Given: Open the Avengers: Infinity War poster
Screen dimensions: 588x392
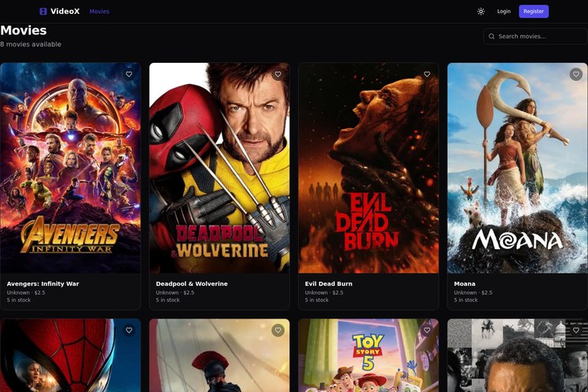Looking at the screenshot, I should 70,167.
